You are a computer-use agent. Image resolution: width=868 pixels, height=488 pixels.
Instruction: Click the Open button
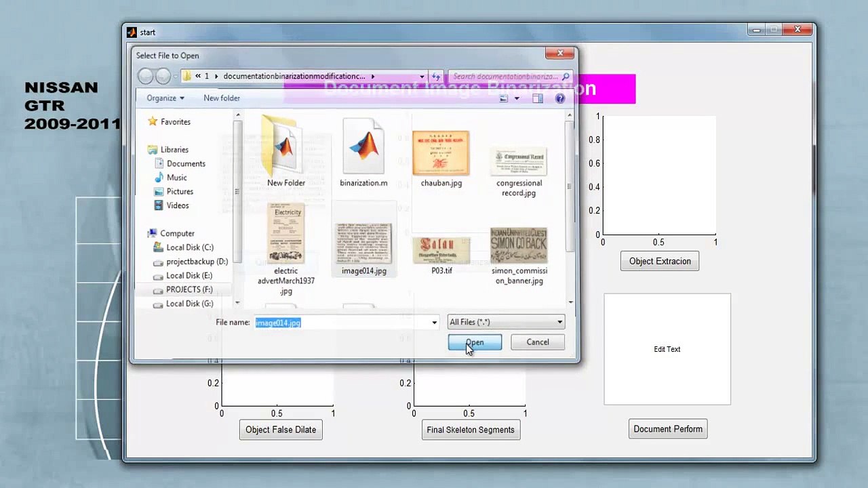point(475,342)
